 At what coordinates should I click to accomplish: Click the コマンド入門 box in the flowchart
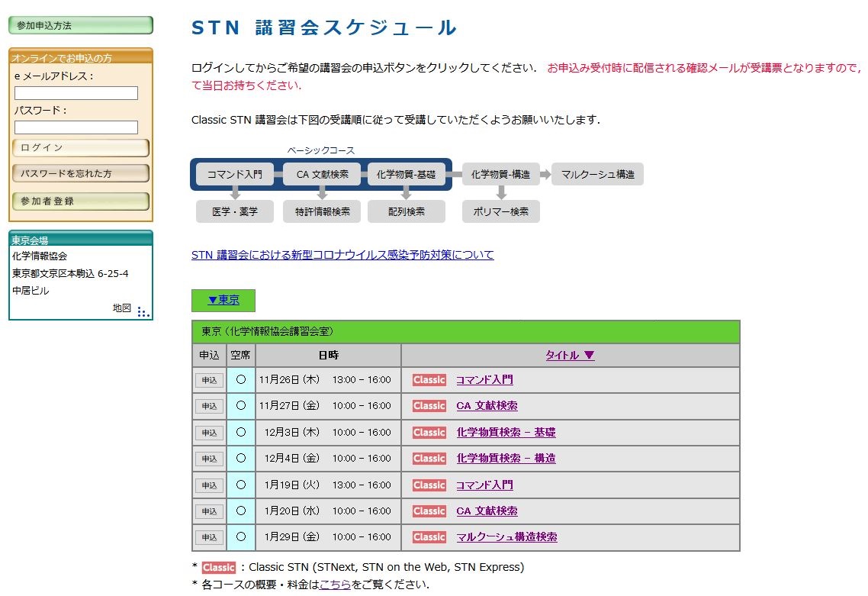235,175
